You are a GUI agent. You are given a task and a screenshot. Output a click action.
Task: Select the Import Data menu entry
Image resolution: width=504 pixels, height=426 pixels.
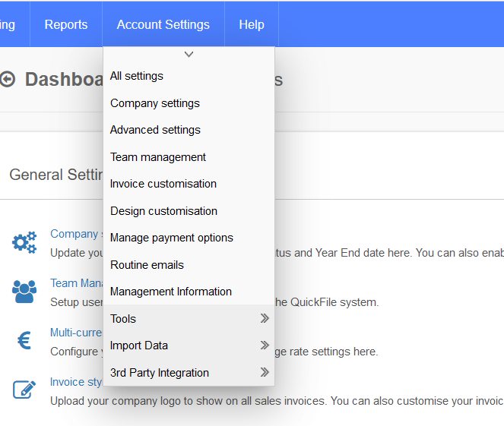point(189,346)
